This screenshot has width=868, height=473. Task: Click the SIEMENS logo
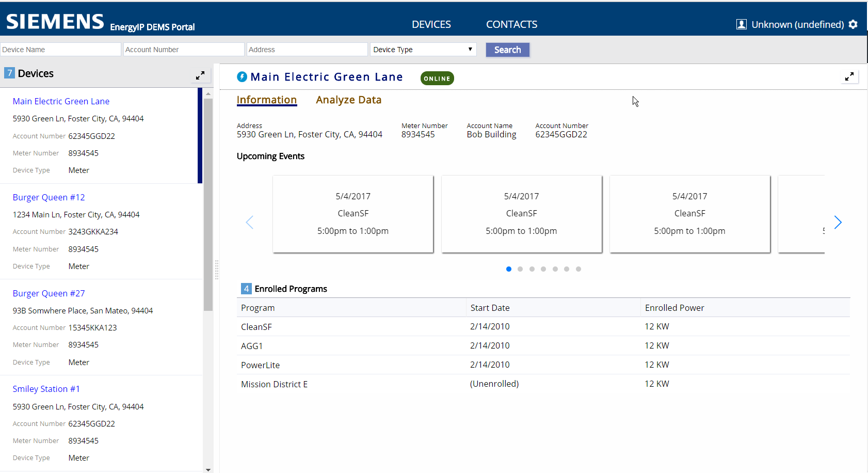click(55, 22)
